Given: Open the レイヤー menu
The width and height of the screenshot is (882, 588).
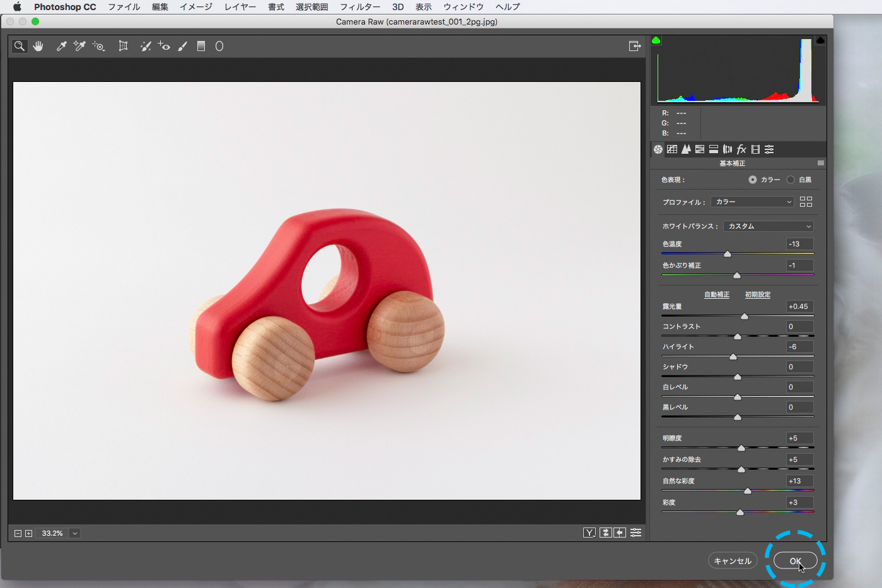Looking at the screenshot, I should pyautogui.click(x=240, y=7).
